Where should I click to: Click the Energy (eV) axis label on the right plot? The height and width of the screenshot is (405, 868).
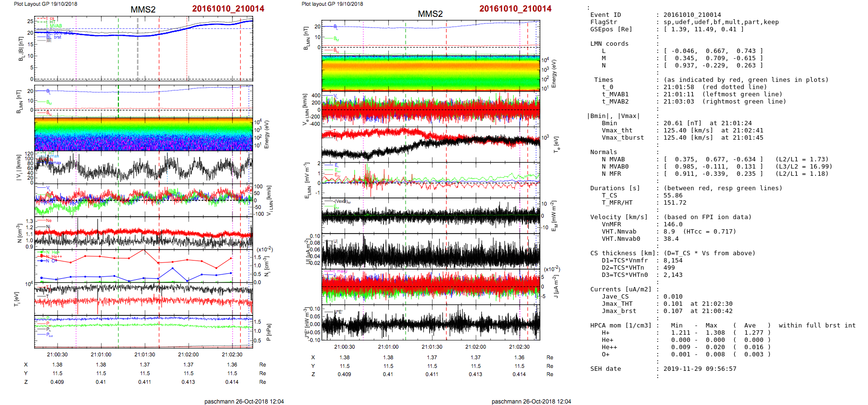[x=554, y=73]
